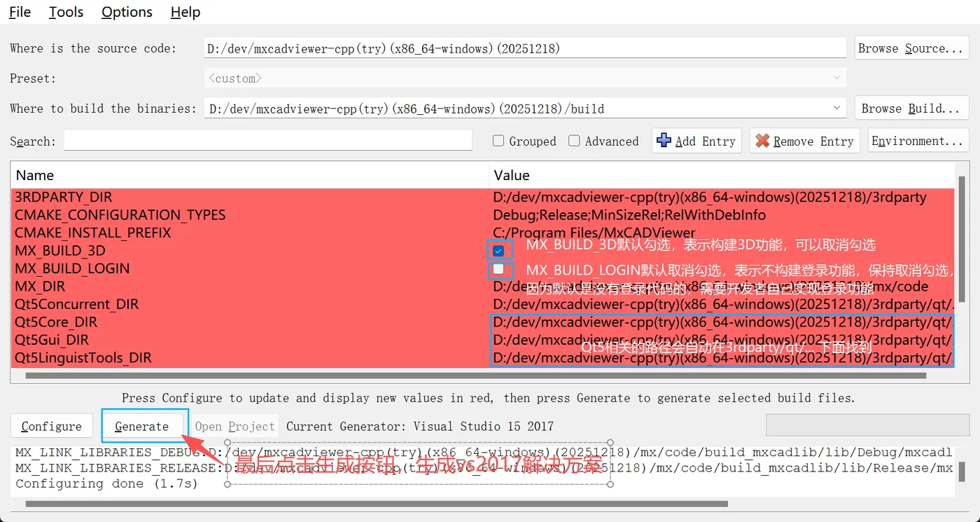980x522 pixels.
Task: Click the output log vertical scrollbar
Action: click(x=961, y=471)
